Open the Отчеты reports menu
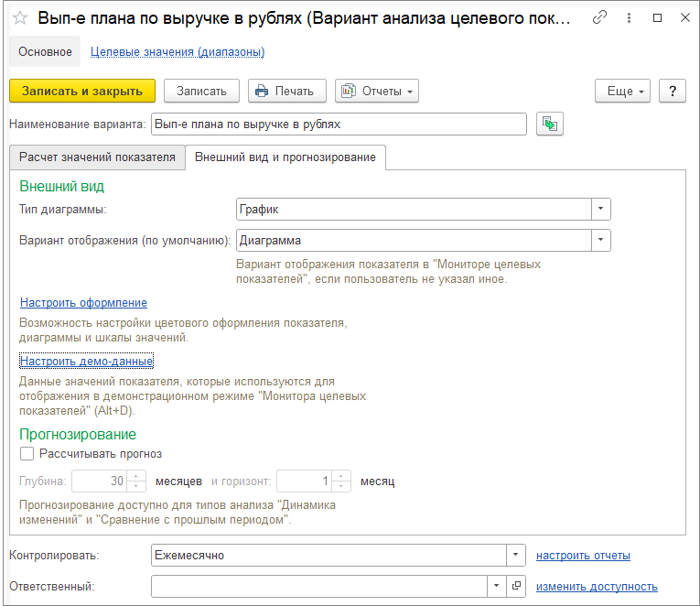Image resolution: width=700 pixels, height=606 pixels. pyautogui.click(x=377, y=92)
